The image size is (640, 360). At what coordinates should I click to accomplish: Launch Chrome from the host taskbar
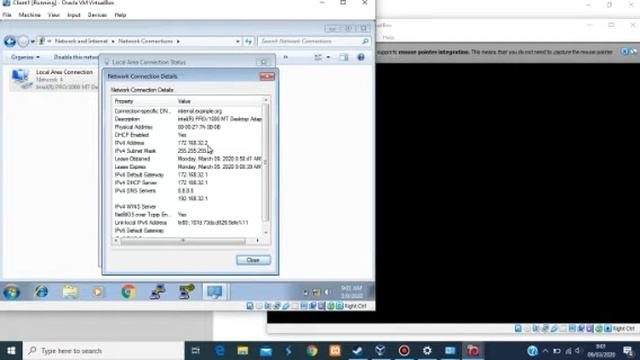pos(312,351)
